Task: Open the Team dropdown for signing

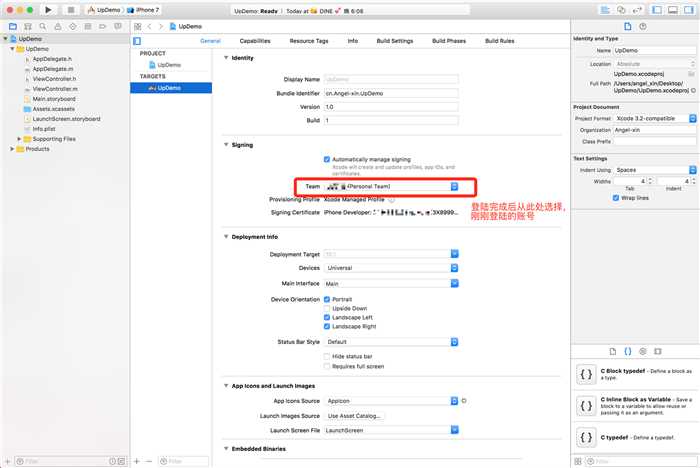Action: click(x=391, y=186)
